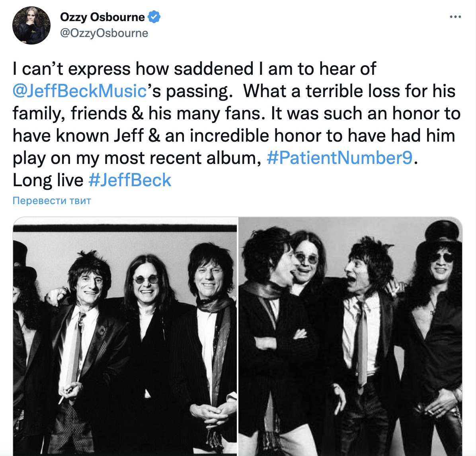
Task: Click the blue verified badge
Action: pos(154,17)
